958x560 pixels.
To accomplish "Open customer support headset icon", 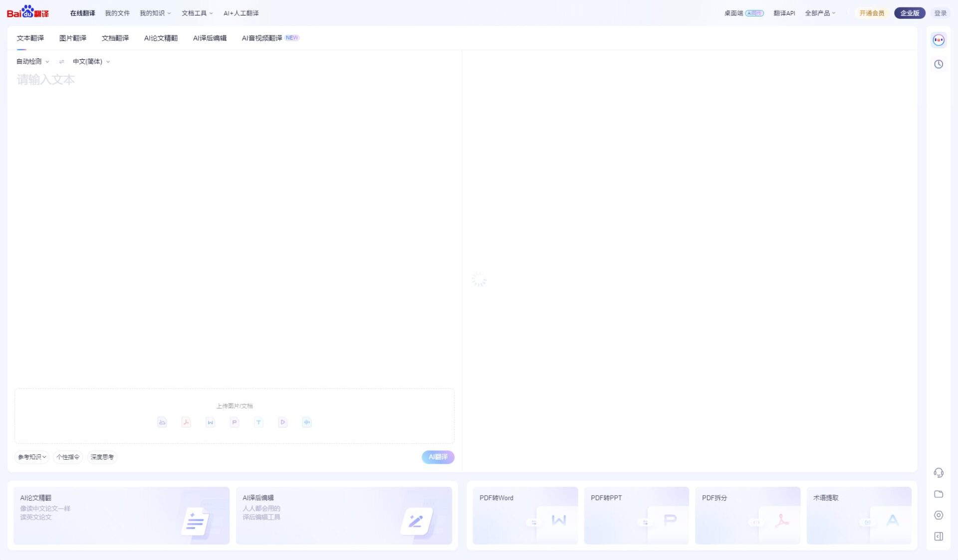I will click(x=939, y=473).
